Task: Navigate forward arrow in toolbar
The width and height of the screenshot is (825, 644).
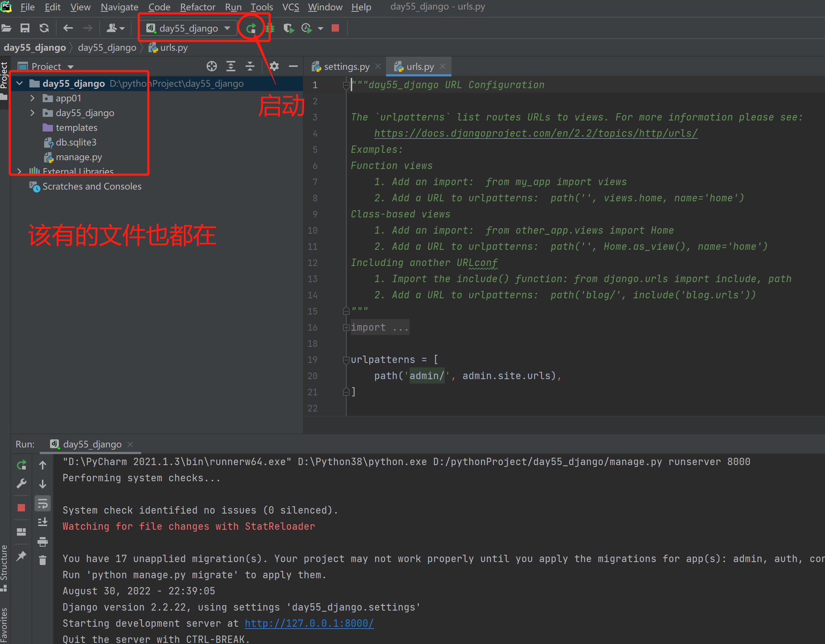Action: click(x=87, y=28)
